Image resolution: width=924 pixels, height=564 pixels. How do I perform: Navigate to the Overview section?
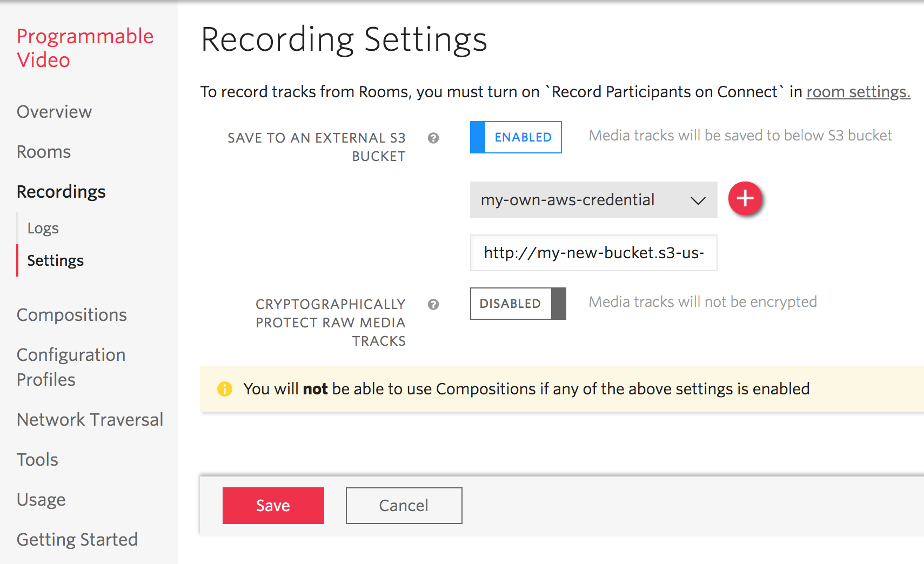pos(54,112)
